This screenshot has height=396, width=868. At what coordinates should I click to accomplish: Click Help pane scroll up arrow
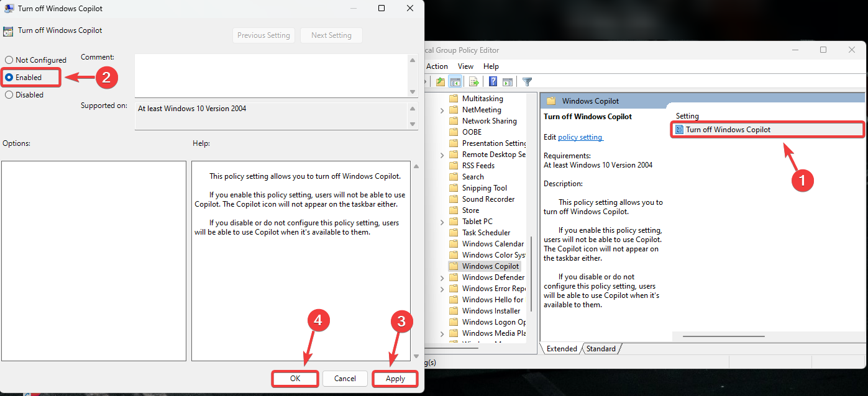(416, 166)
